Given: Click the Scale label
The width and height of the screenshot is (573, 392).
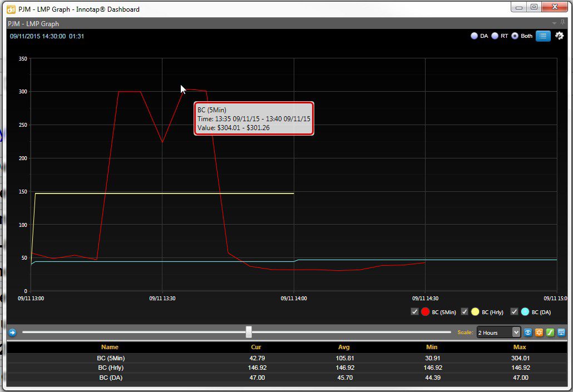Looking at the screenshot, I should pyautogui.click(x=465, y=333).
